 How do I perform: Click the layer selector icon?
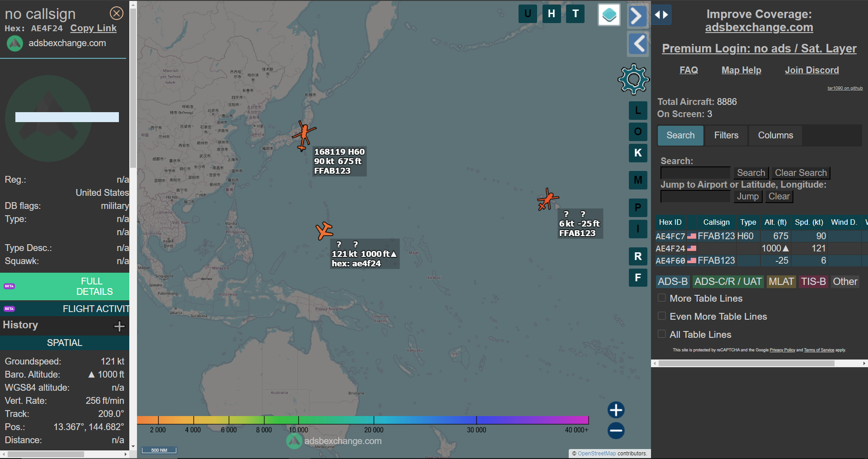609,15
